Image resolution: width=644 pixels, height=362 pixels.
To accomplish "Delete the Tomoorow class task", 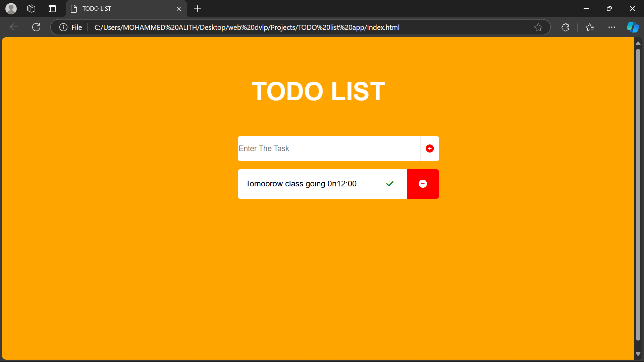I will coord(423,184).
